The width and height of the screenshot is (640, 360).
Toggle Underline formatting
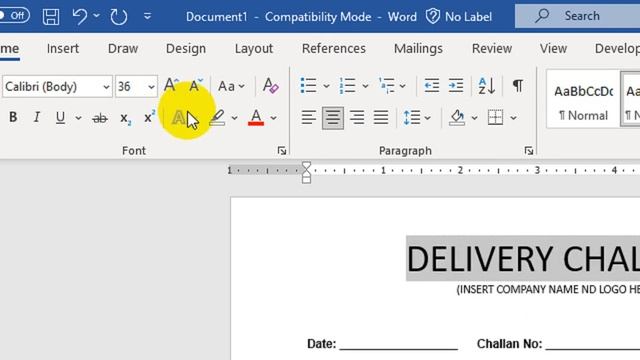click(60, 118)
